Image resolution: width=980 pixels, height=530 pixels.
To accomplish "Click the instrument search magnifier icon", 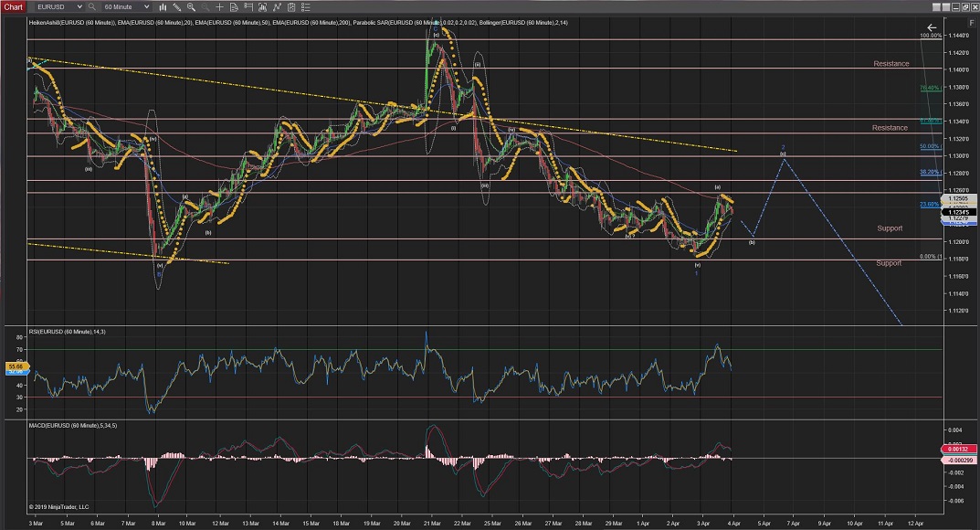I will point(91,6).
